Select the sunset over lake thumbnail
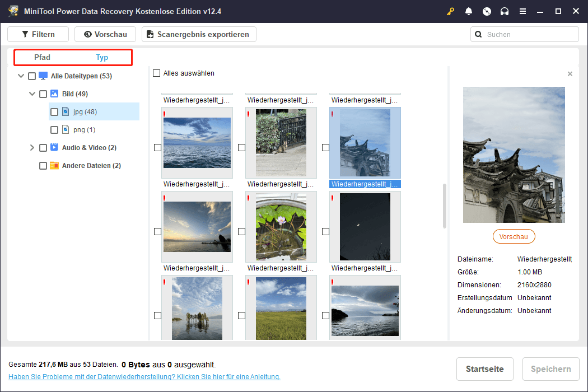 pyautogui.click(x=197, y=227)
